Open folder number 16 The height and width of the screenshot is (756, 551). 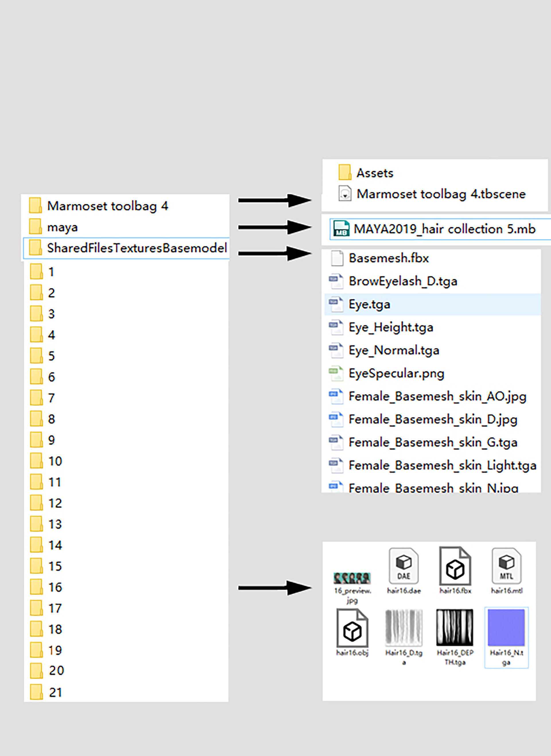click(x=55, y=587)
